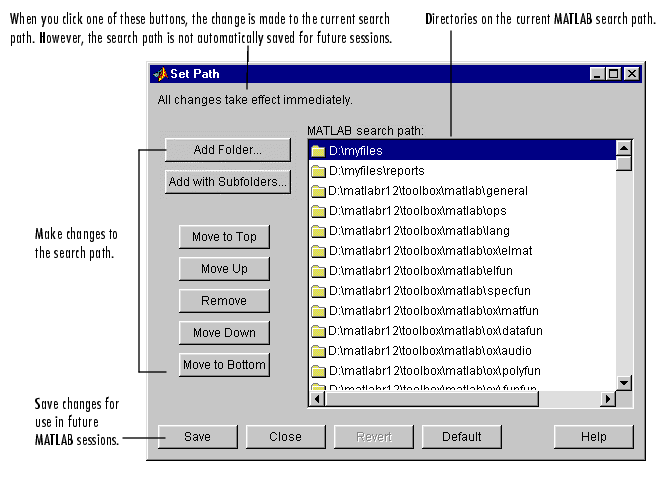The image size is (668, 494).
Task: Click the vertical scrollbar up arrow
Action: tap(624, 148)
